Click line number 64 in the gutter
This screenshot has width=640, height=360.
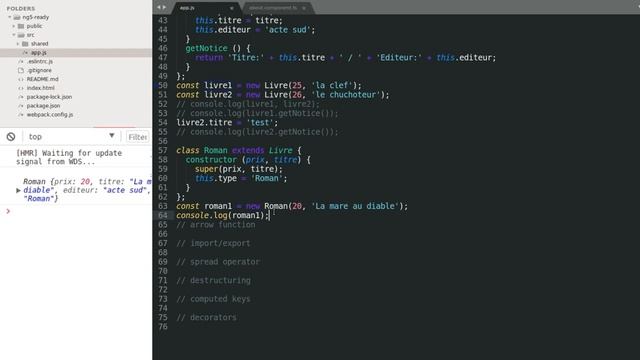[162, 215]
